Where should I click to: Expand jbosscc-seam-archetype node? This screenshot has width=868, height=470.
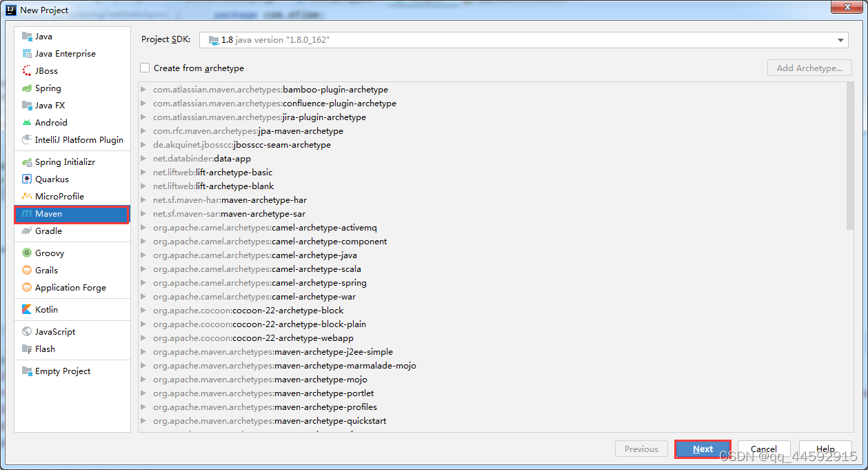pos(143,145)
